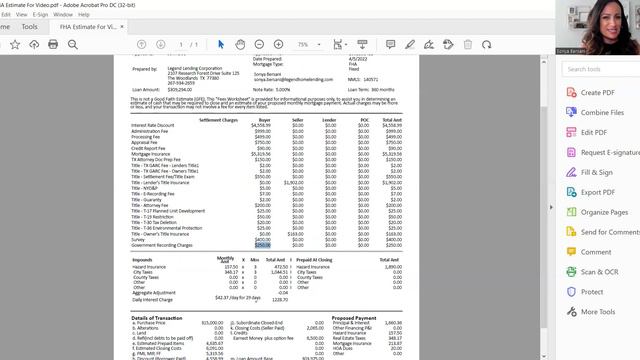Collapse the right tools pane arrow
This screenshot has height=360, width=640.
coord(551,207)
